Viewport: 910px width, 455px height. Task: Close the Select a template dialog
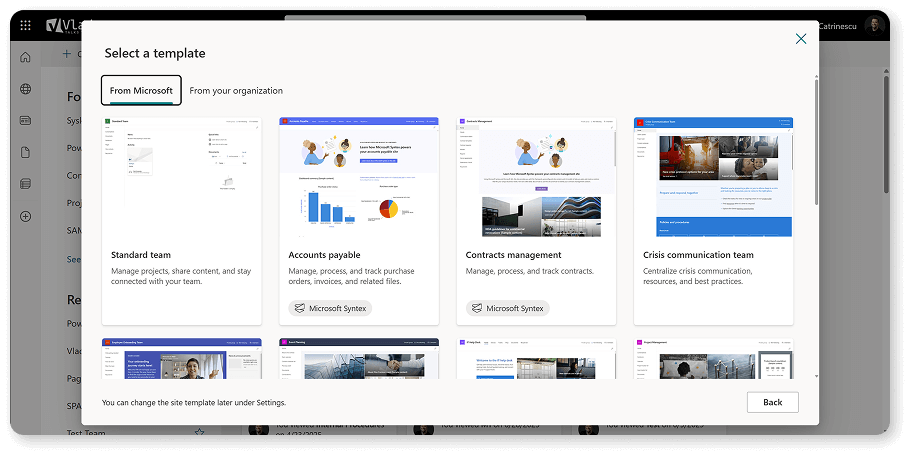[x=801, y=39]
